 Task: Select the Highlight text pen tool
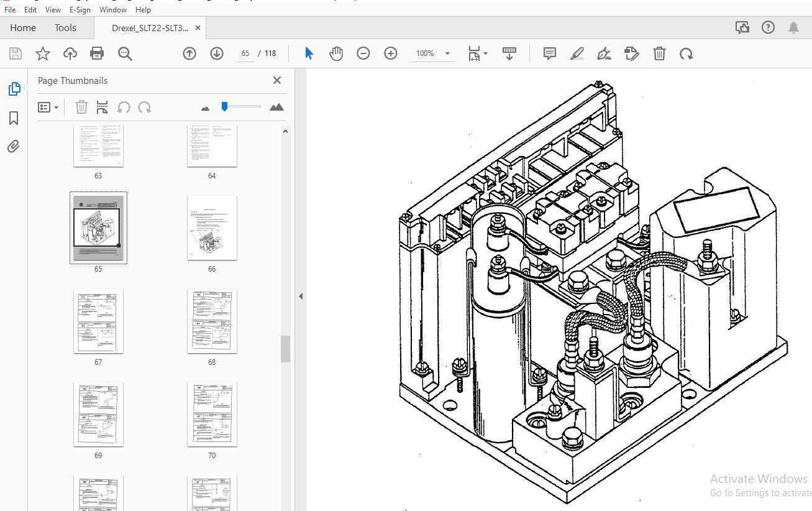(x=577, y=53)
